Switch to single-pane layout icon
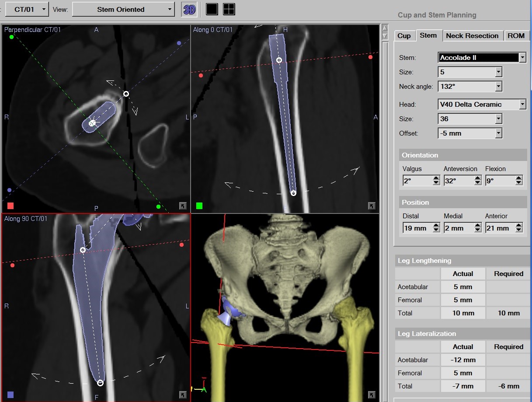This screenshot has height=402, width=532. click(x=212, y=9)
